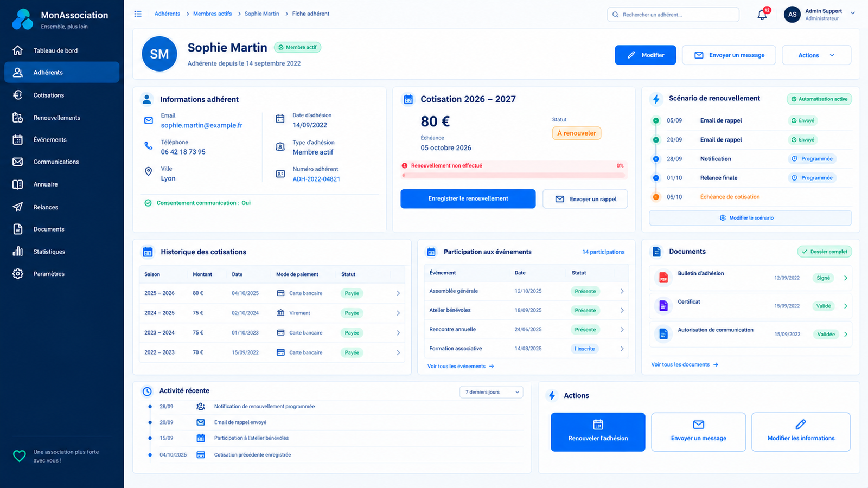Click the MonAssociation logo
This screenshot has width=868, height=488.
(23, 19)
